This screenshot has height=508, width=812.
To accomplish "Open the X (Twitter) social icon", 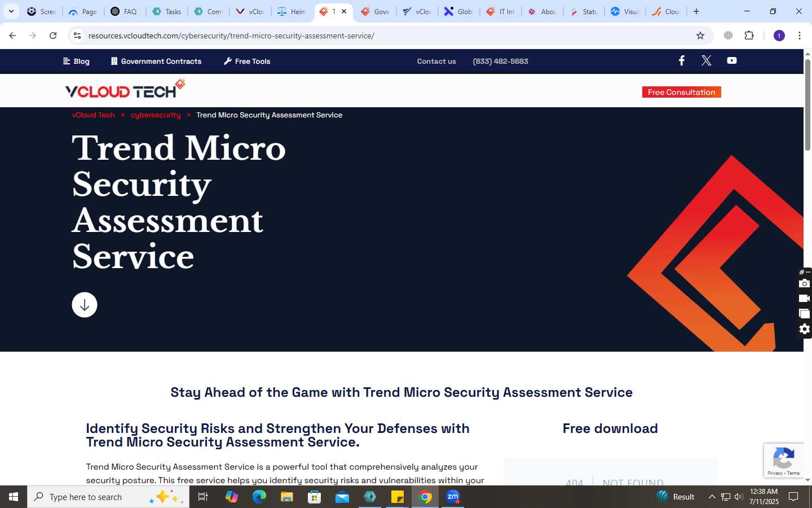I will click(706, 60).
